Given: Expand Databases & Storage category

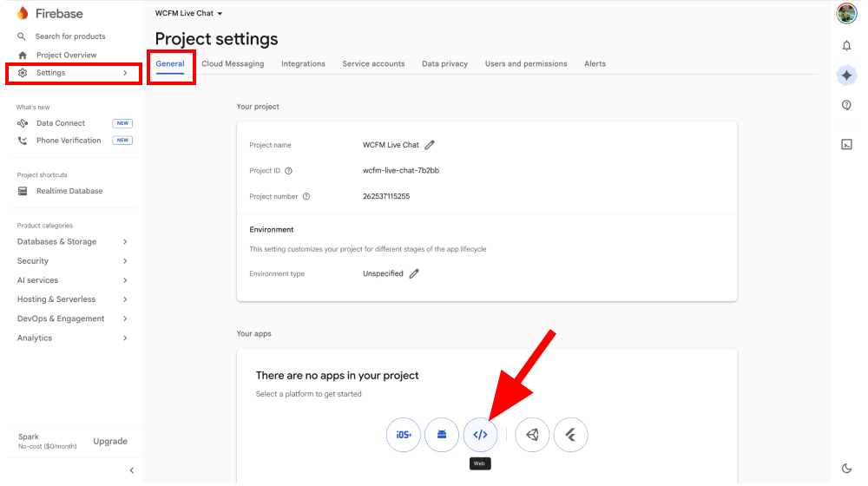Looking at the screenshot, I should pyautogui.click(x=72, y=242).
